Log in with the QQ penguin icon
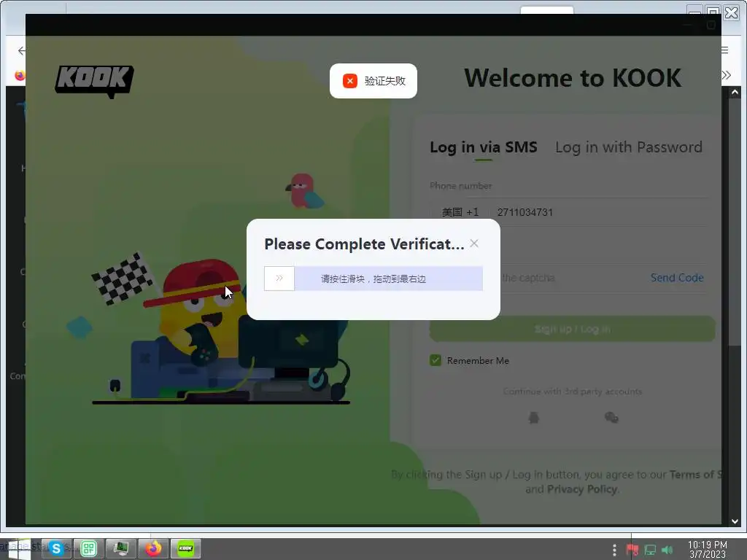The width and height of the screenshot is (747, 560). pyautogui.click(x=533, y=418)
